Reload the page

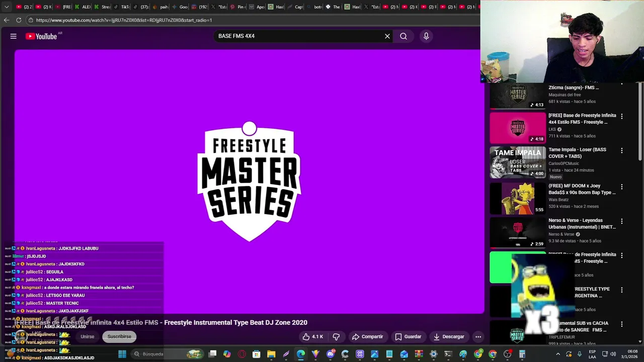[x=19, y=20]
